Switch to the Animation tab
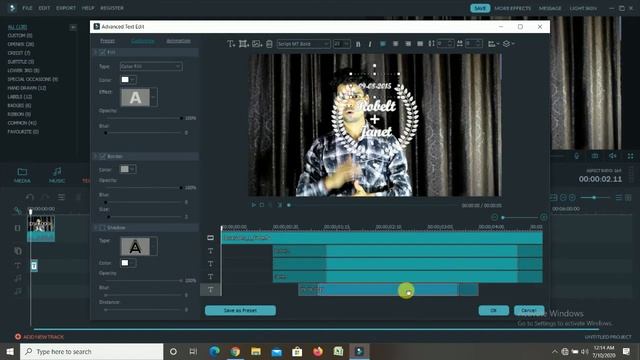Image resolution: width=640 pixels, height=360 pixels. pos(178,41)
